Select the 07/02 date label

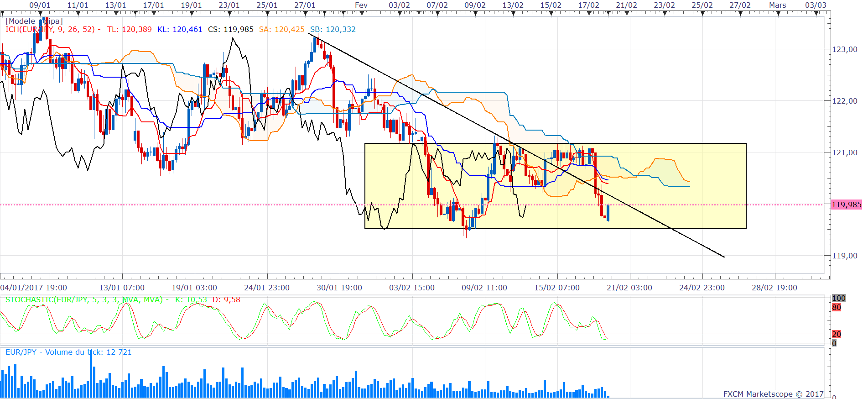(437, 5)
